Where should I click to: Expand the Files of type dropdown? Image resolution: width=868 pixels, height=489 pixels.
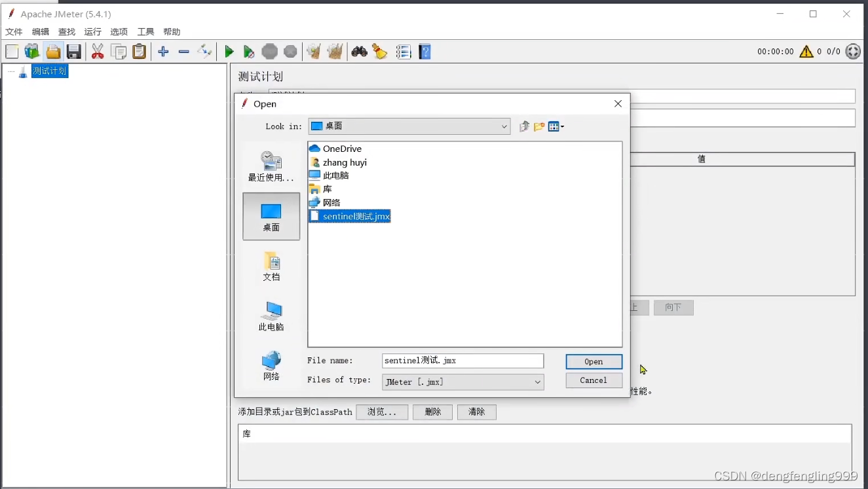(537, 382)
